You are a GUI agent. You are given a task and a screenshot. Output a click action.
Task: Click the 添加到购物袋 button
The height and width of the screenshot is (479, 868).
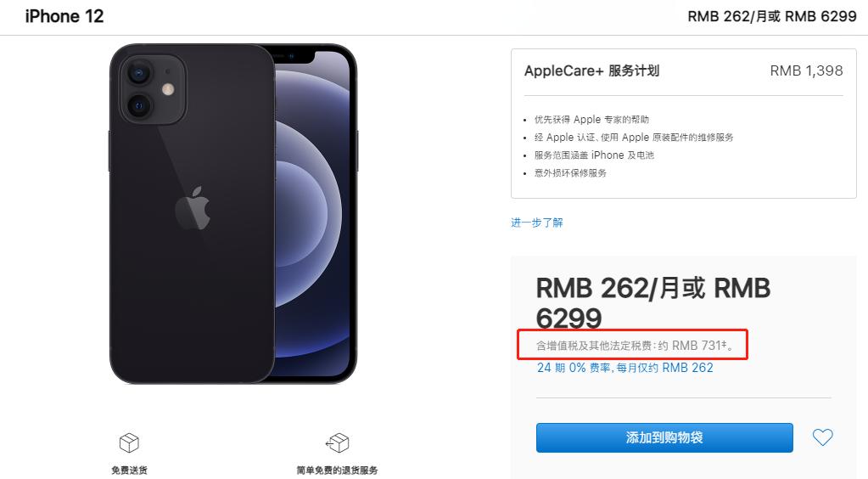coord(664,437)
